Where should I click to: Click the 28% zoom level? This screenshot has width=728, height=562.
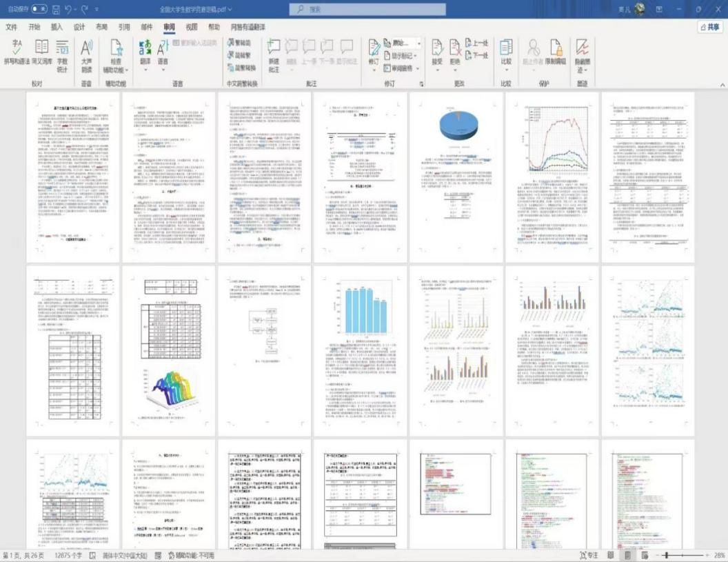point(719,555)
